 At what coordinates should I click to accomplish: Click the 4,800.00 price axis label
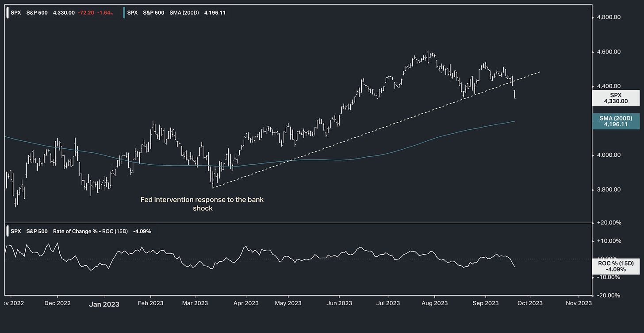point(609,17)
